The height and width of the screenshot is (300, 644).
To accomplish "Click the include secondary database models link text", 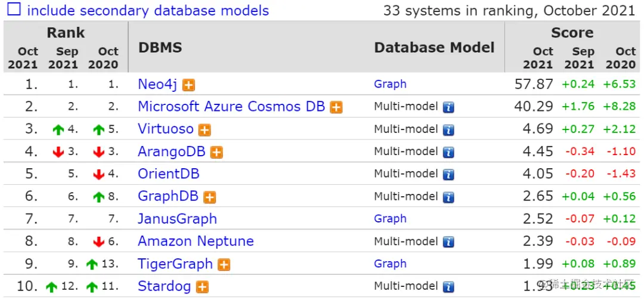I will tap(148, 10).
